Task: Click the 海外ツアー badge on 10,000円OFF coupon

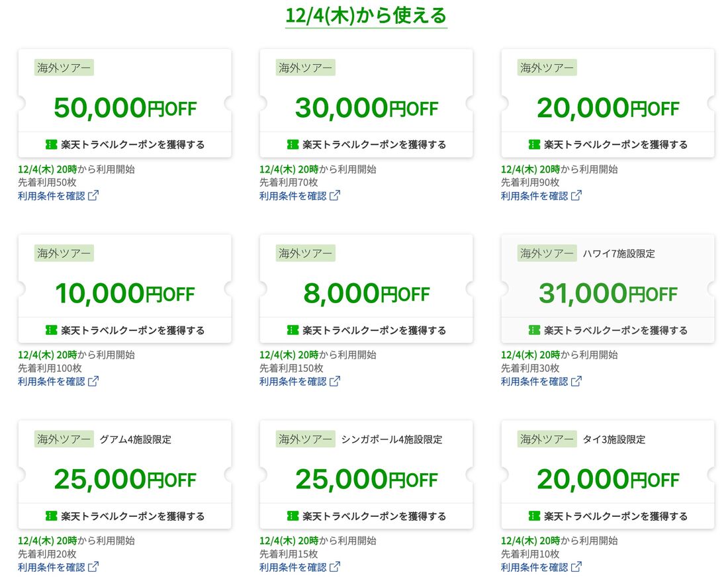Action: [64, 253]
